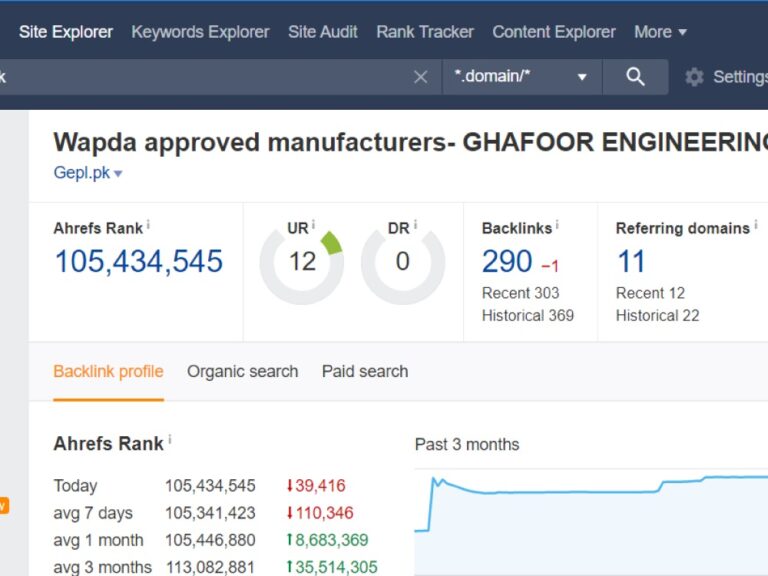Open Rank Tracker
768x576 pixels.
coord(425,32)
